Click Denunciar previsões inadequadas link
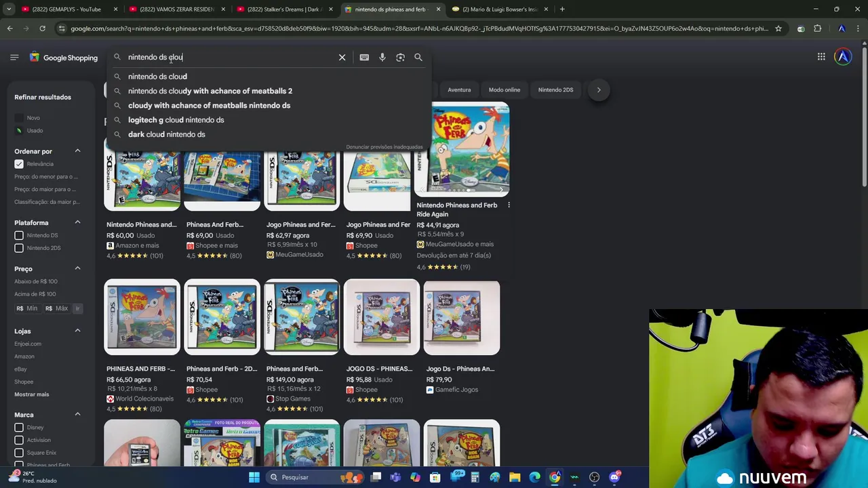868x488 pixels. pos(384,147)
